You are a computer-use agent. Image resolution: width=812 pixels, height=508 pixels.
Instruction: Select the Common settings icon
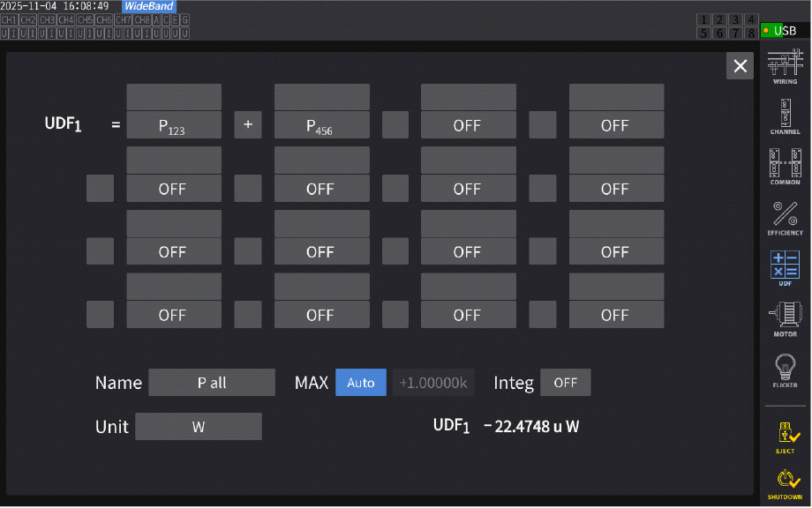tap(785, 167)
